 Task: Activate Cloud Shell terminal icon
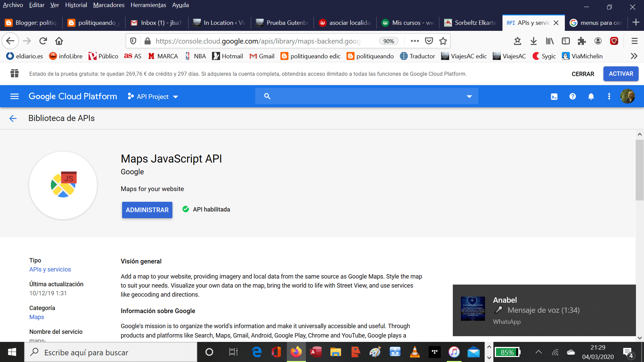coord(554,97)
